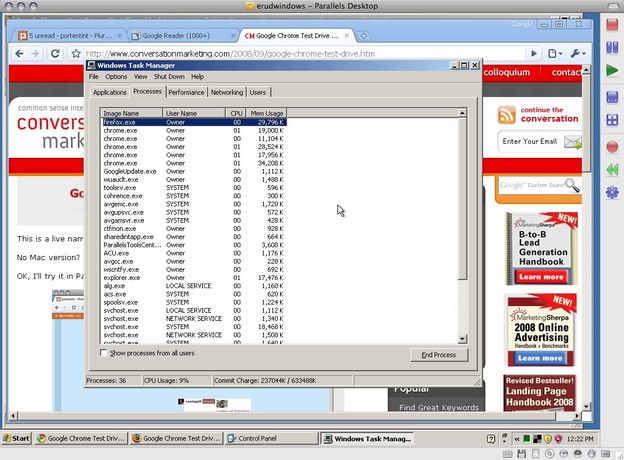The height and width of the screenshot is (460, 624).
Task: Click Learn more under 2008 Online Advertising
Action: coord(540,358)
